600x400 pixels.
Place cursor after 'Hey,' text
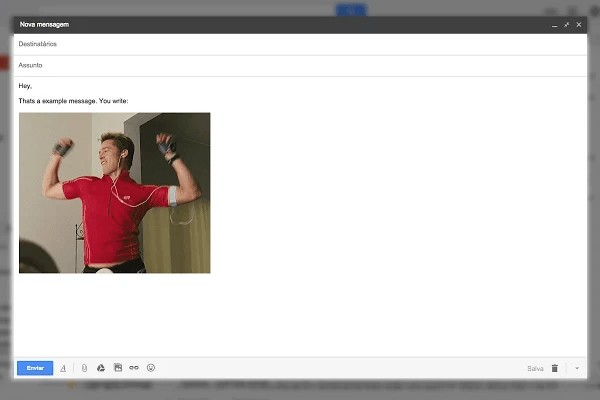coord(34,87)
